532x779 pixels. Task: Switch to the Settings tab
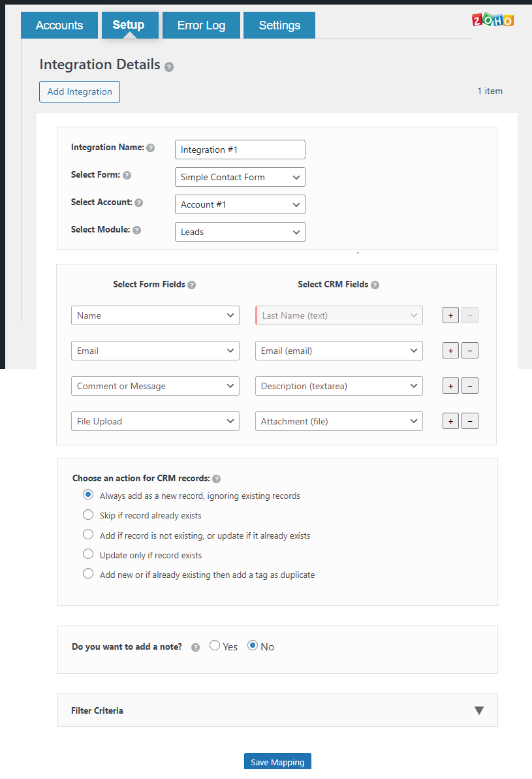[279, 25]
